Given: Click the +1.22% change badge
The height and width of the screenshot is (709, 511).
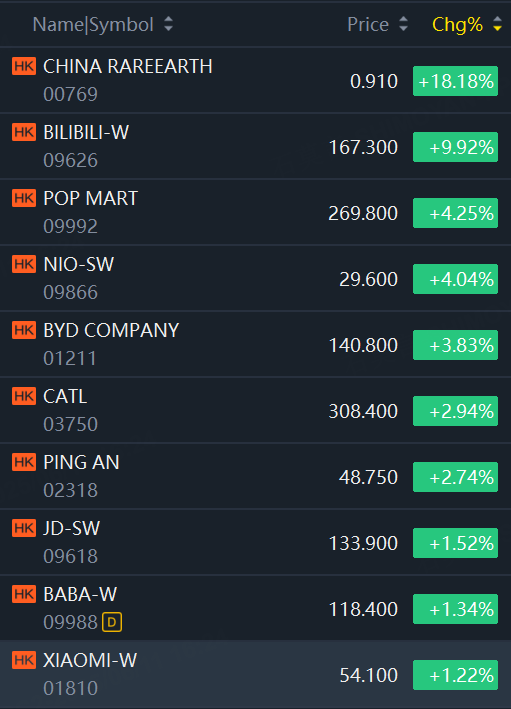Looking at the screenshot, I should [455, 676].
